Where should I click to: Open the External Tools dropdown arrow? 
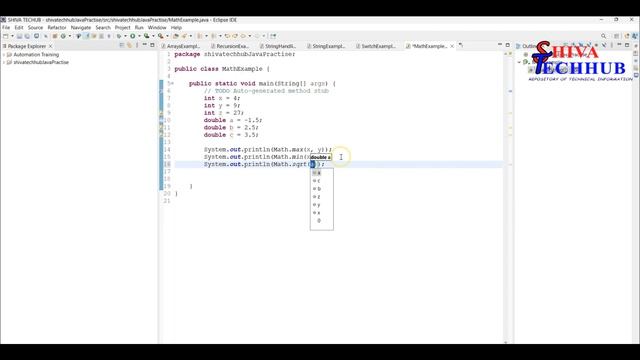point(167,36)
